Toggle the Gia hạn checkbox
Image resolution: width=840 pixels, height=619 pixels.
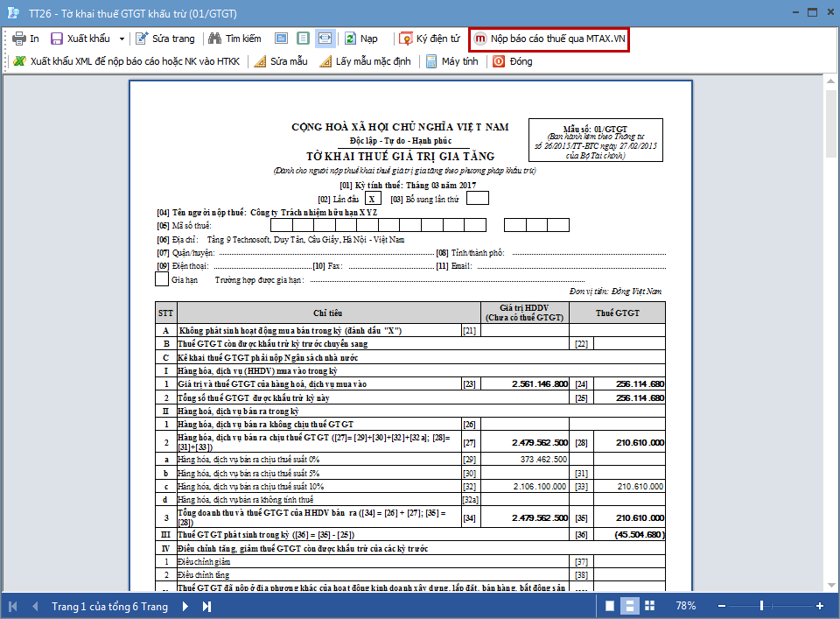tap(162, 280)
